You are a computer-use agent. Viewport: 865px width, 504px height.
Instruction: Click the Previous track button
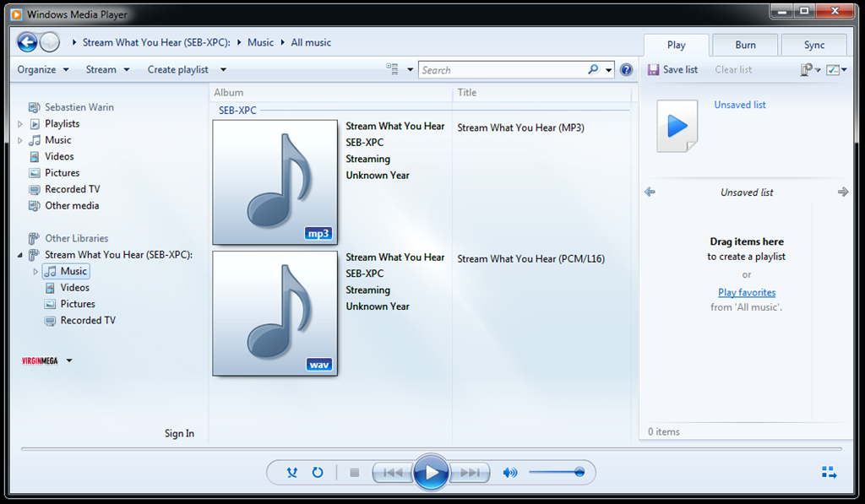coord(393,473)
